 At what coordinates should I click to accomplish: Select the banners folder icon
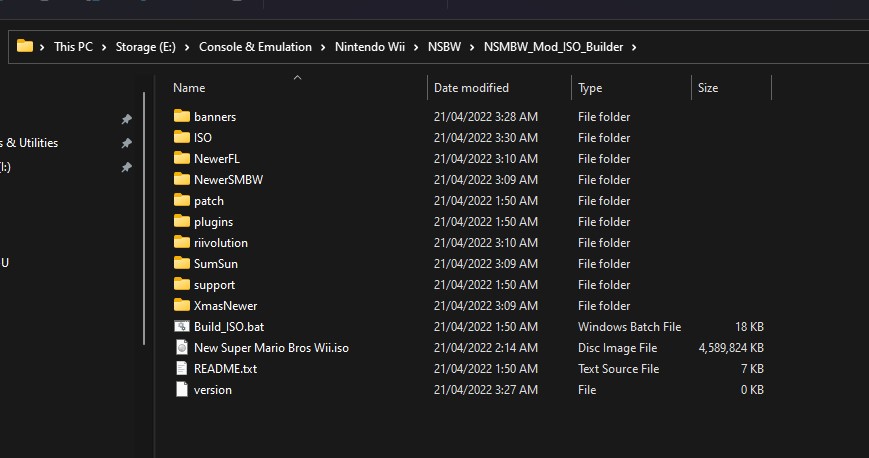click(182, 116)
